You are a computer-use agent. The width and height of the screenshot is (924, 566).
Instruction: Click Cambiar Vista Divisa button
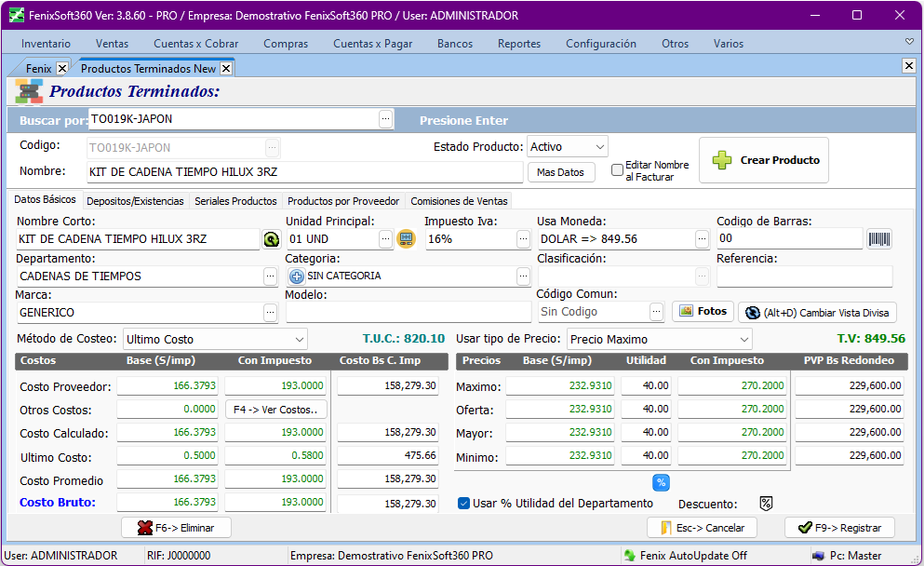click(817, 313)
